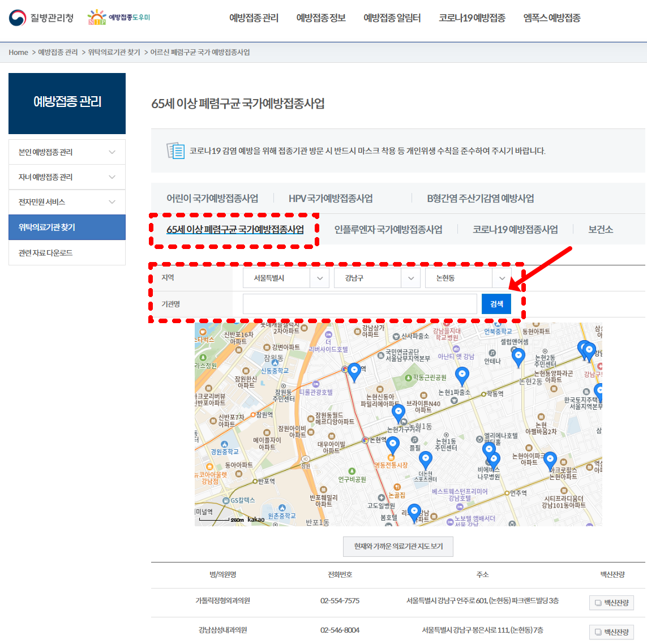Switch to B형간염 주산기감염 예방사업 tab
The image size is (647, 644).
coord(481,199)
